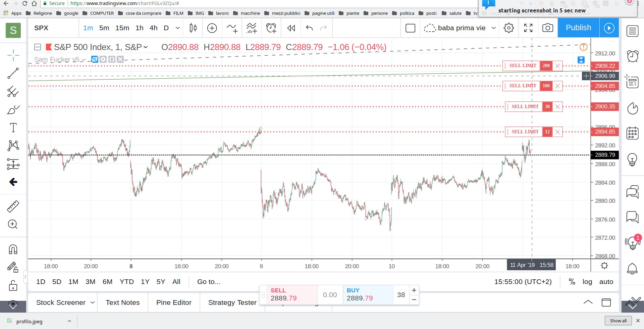The width and height of the screenshot is (644, 329).
Task: Open chart settings gear in top toolbar
Action: pyautogui.click(x=509, y=28)
